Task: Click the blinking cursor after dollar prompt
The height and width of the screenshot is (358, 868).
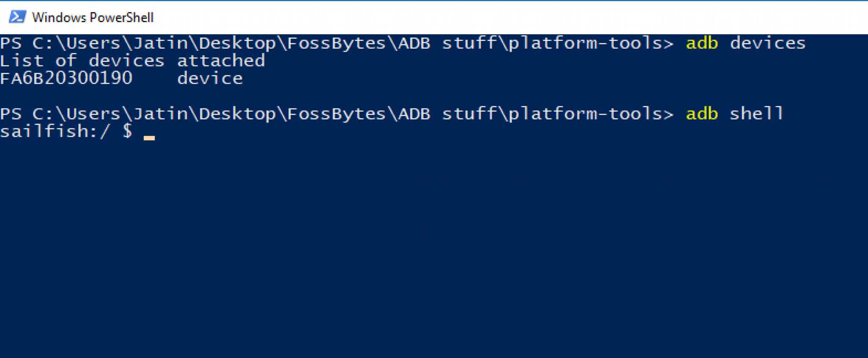Action: coord(149,137)
